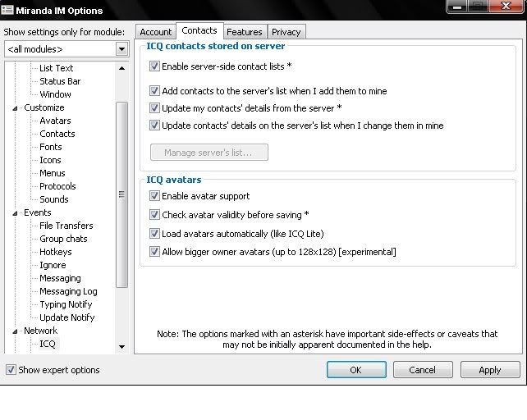Uncheck Enable avatar support
The image size is (527, 420).
click(x=154, y=196)
